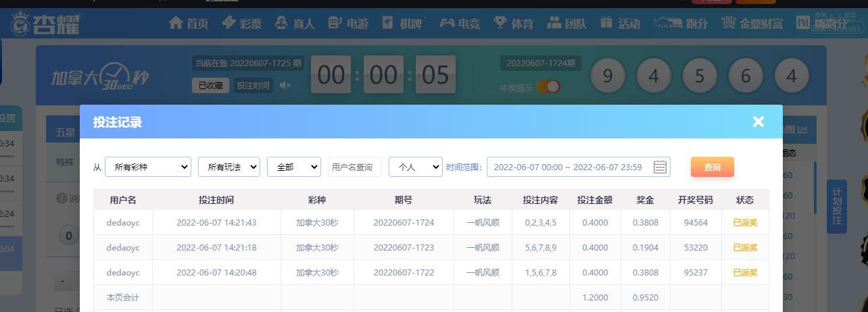This screenshot has height=312, width=868.
Task: Click the 开奖号码 column header
Action: pyautogui.click(x=696, y=200)
